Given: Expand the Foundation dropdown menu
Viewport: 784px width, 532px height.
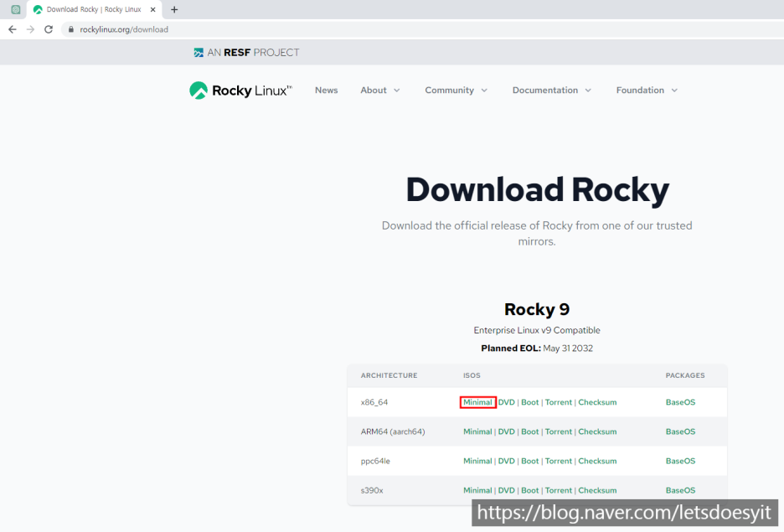Looking at the screenshot, I should (647, 90).
